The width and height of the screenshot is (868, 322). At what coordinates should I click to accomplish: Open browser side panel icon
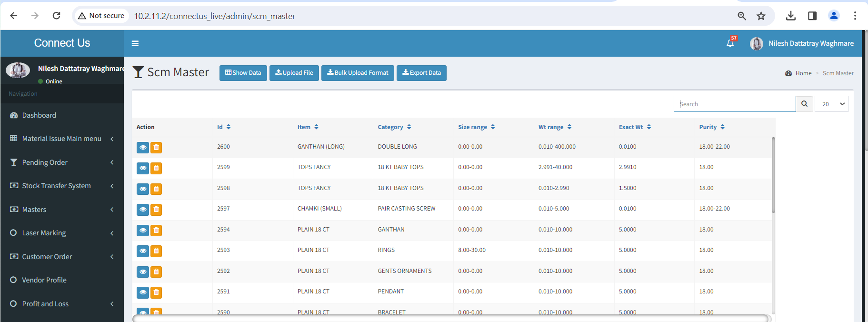pos(812,16)
